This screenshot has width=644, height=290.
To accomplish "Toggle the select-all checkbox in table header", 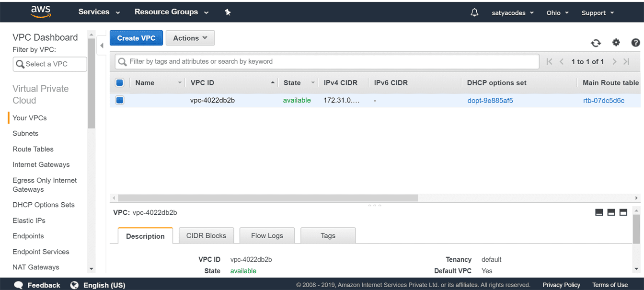I will (120, 83).
